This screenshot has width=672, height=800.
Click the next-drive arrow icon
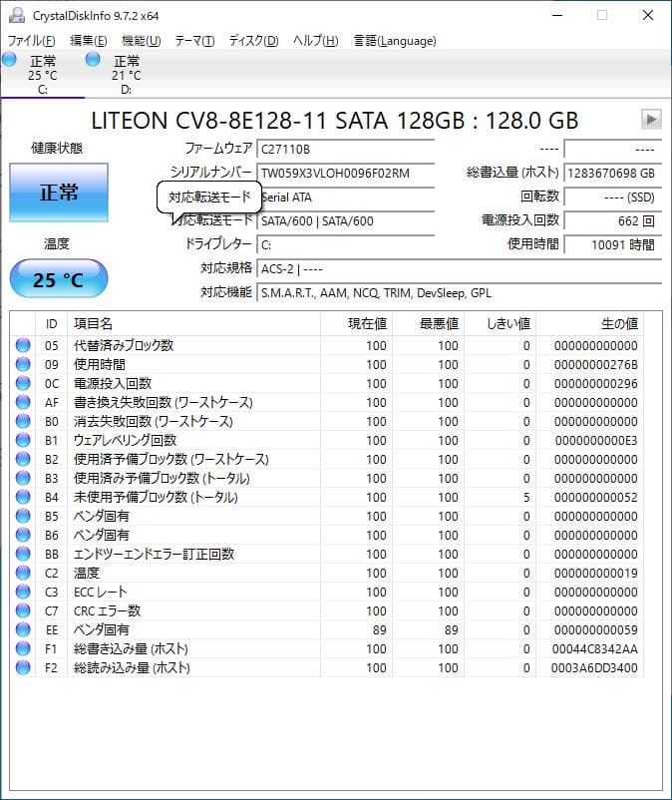tap(653, 121)
